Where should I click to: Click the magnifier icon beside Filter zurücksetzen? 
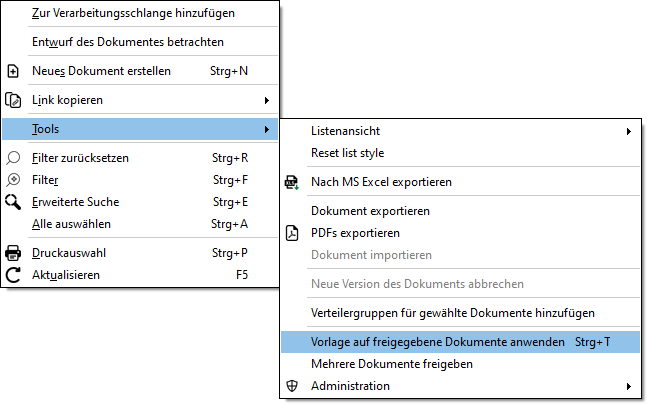(x=13, y=158)
